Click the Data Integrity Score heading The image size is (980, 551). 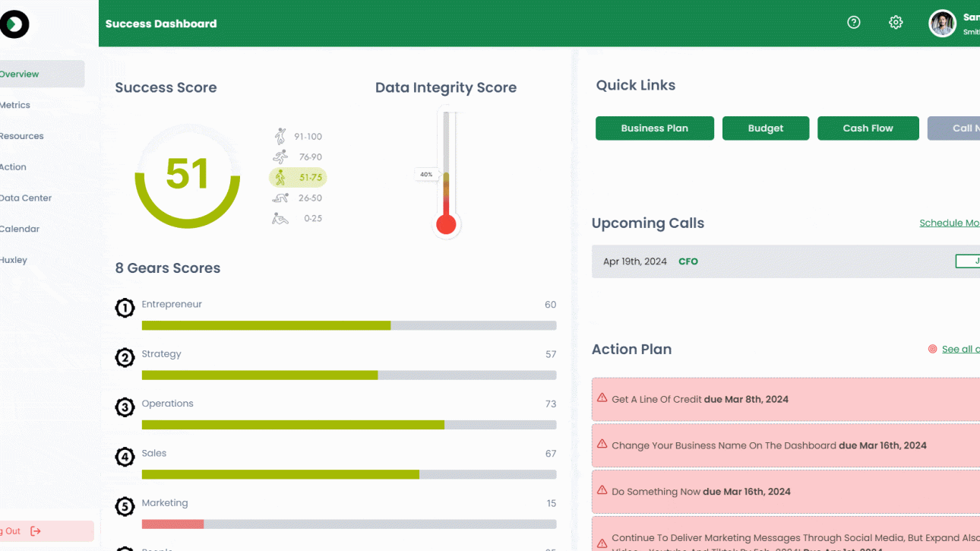pos(446,87)
